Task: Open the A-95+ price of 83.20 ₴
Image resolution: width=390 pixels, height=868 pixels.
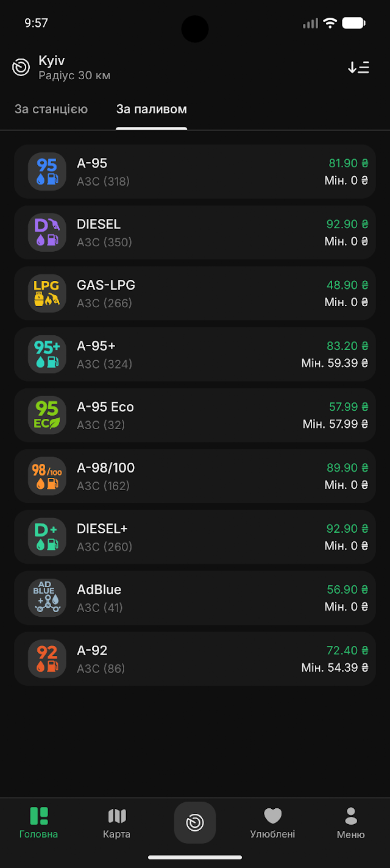Action: click(347, 346)
